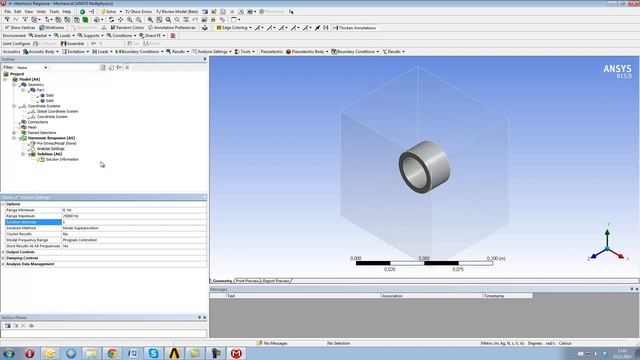Click the first Outline filter icon

click(x=103, y=67)
